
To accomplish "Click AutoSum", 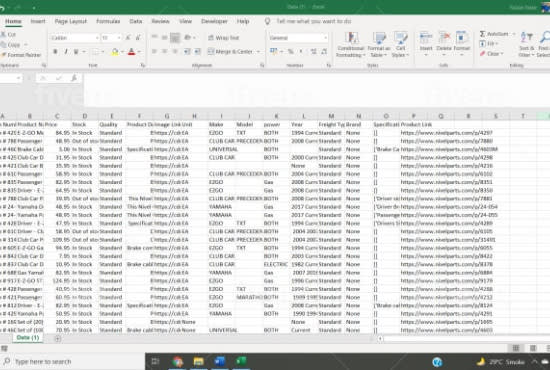I will coord(494,34).
